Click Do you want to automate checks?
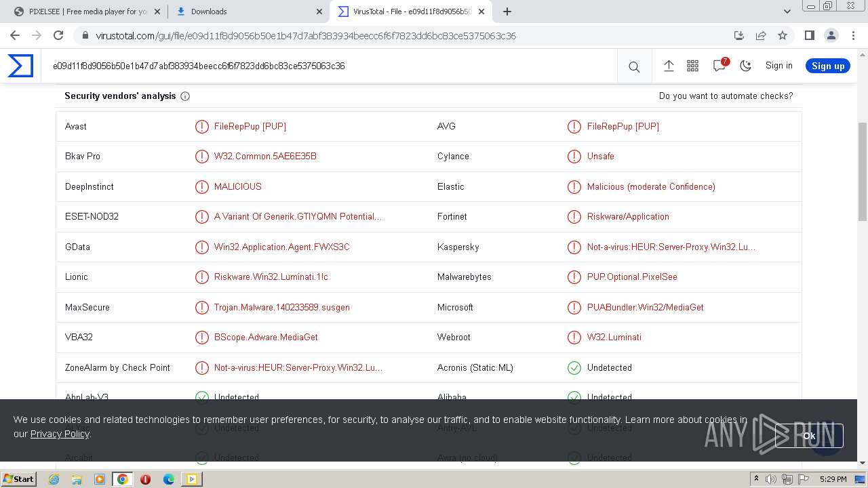Screen dimensions: 868x488 point(726,96)
